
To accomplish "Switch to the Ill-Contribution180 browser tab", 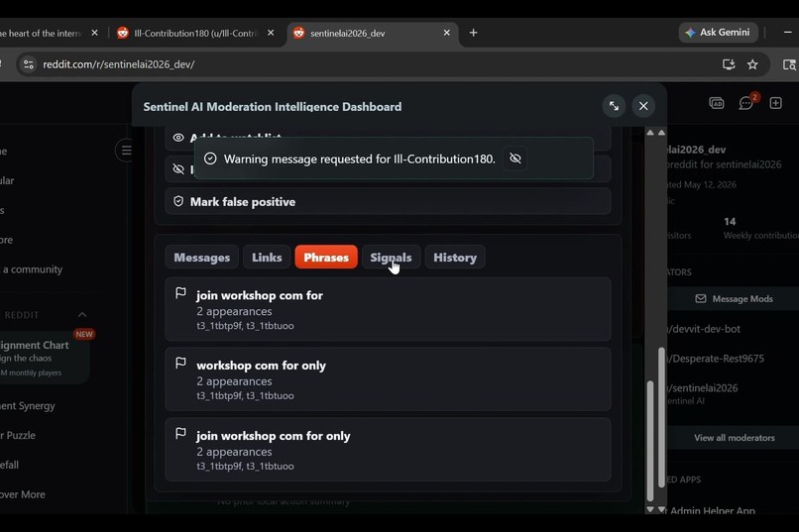I will click(196, 33).
